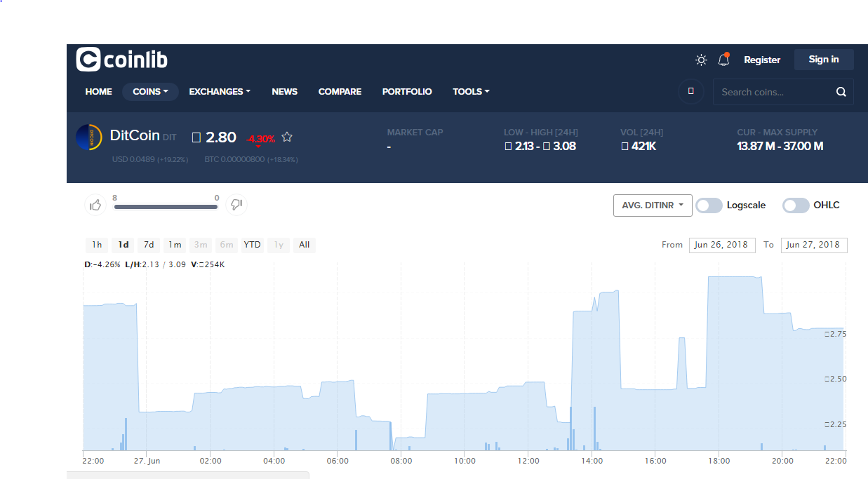This screenshot has height=479, width=868.
Task: Click the 421K volume value
Action: tap(639, 147)
